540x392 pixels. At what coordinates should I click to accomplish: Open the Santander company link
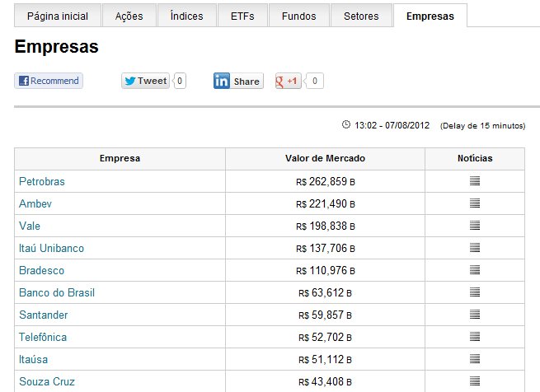[x=44, y=315]
